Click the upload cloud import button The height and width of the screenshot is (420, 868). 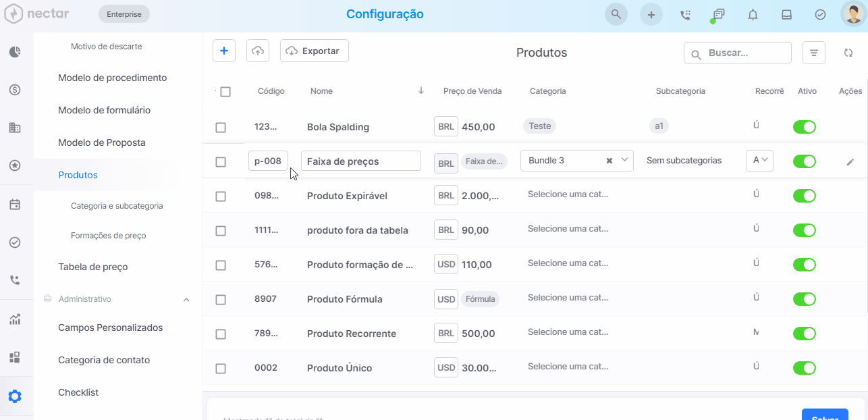point(258,51)
